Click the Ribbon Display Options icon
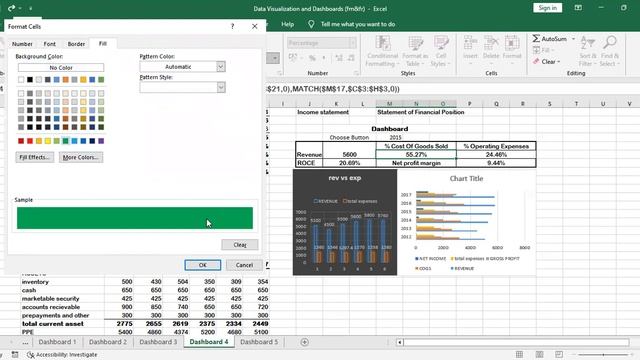 point(578,8)
